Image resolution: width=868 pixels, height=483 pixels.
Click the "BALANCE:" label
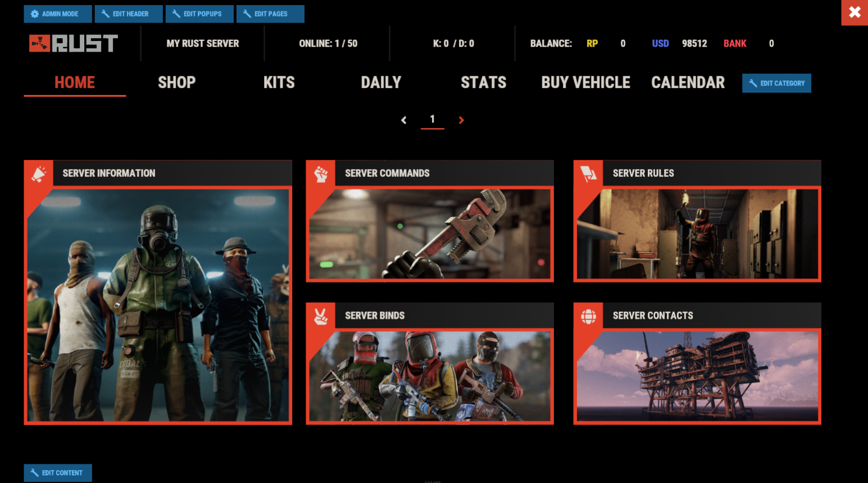click(551, 43)
